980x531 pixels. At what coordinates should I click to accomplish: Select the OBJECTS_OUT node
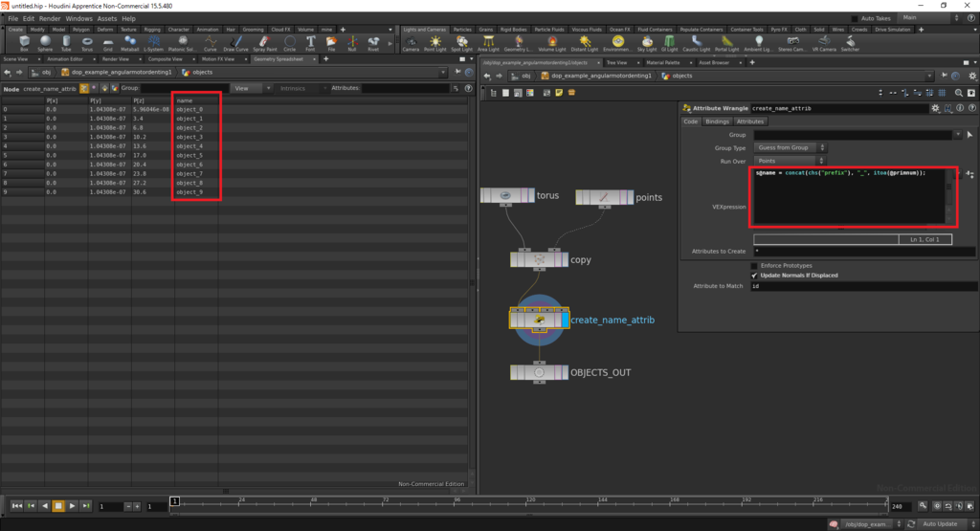539,372
